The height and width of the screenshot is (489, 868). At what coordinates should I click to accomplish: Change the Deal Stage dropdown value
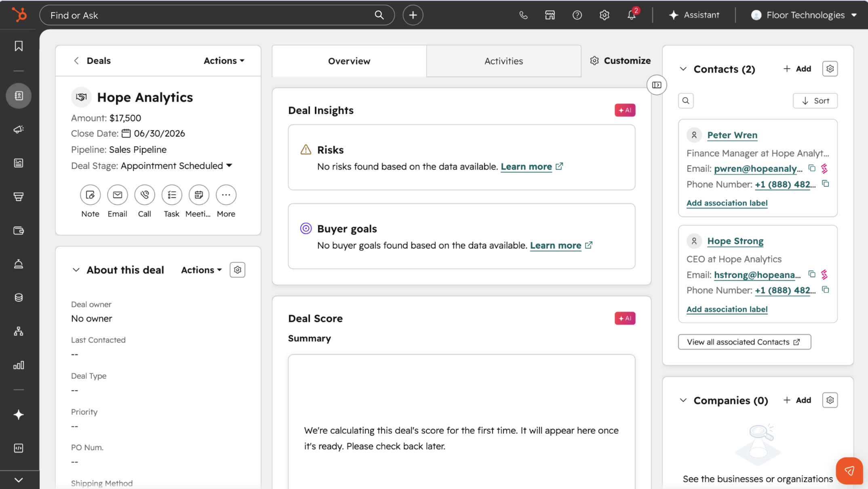pyautogui.click(x=177, y=166)
